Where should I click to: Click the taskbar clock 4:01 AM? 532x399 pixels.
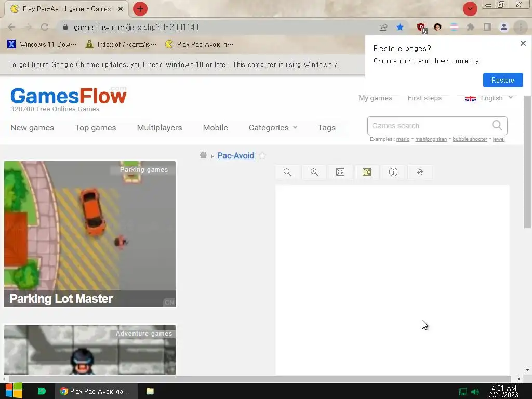[503, 391]
